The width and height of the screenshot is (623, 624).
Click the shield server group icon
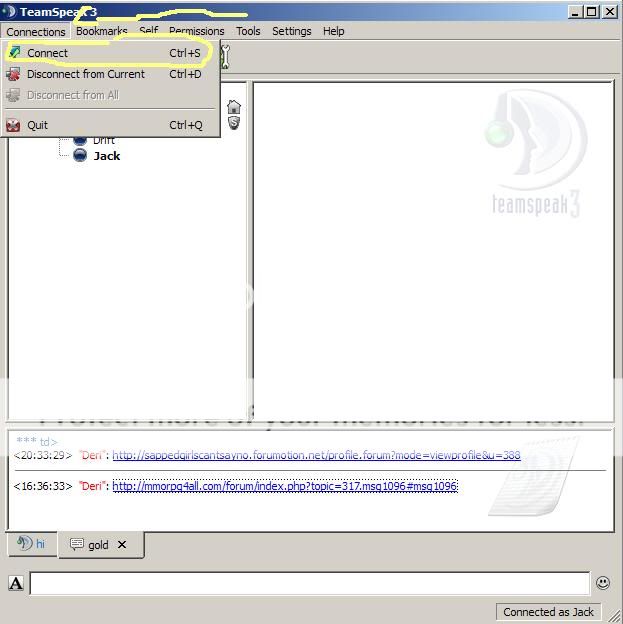coord(234,123)
